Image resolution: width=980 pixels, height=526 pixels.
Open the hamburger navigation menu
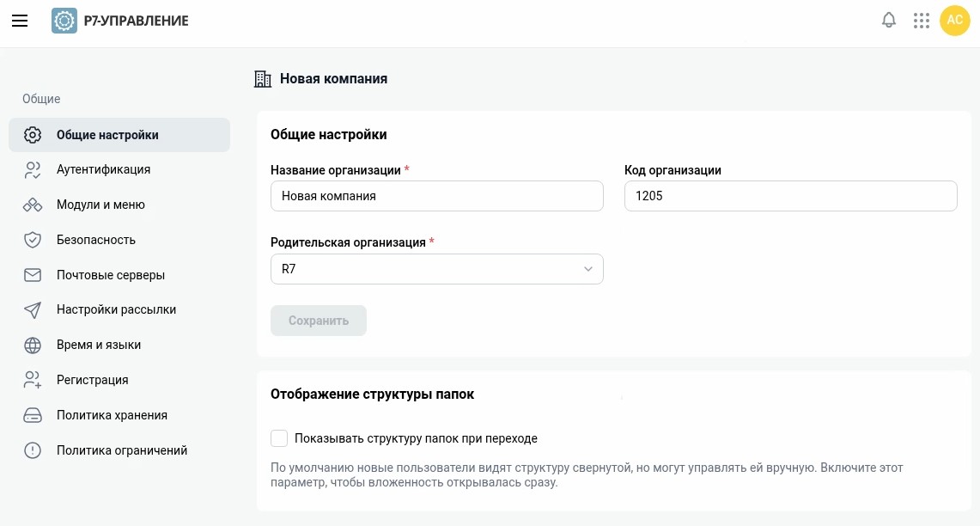(x=20, y=21)
